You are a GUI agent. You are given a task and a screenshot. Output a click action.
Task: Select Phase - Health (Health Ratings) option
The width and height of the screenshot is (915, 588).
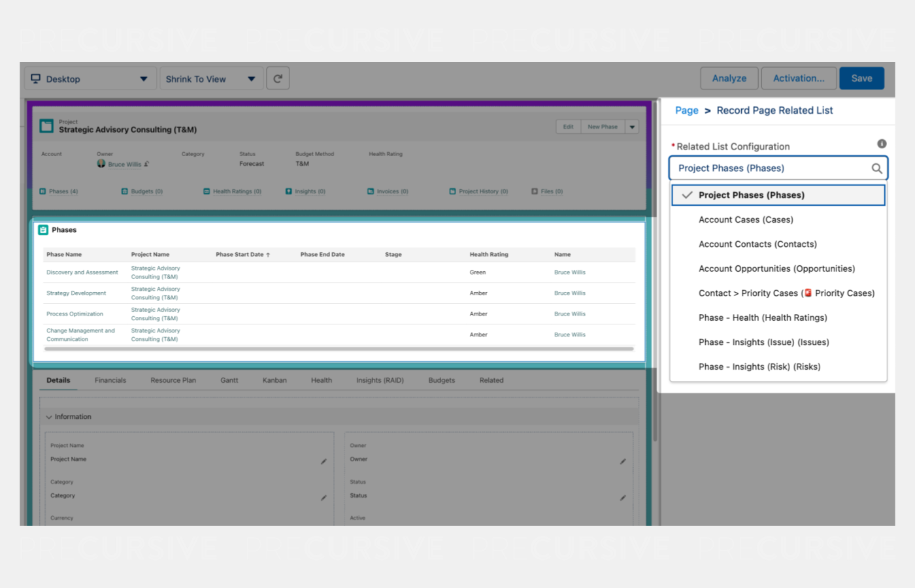click(778, 318)
